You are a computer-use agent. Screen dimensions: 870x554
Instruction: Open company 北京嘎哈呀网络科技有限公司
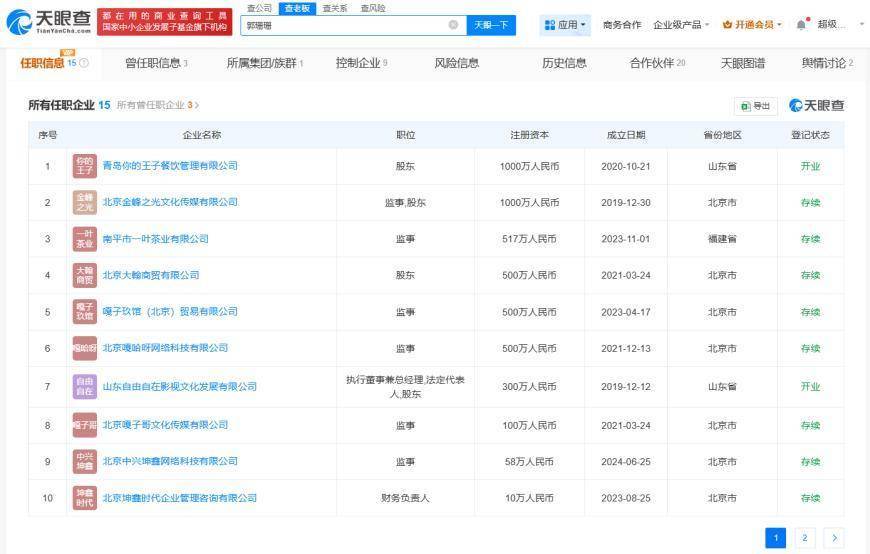click(165, 347)
